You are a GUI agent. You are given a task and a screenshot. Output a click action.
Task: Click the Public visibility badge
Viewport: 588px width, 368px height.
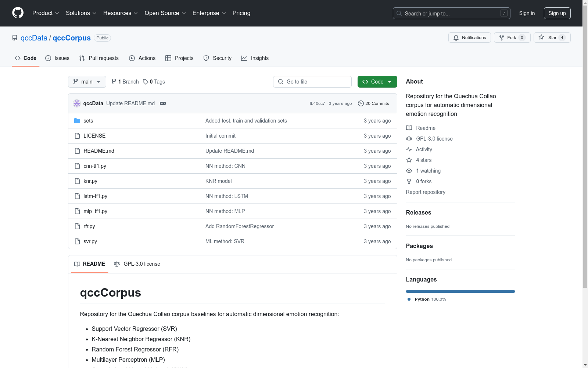[103, 38]
